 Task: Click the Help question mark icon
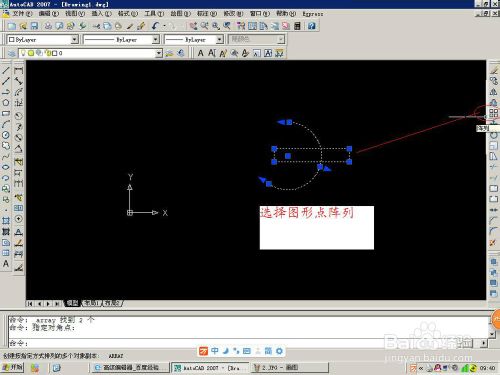pos(312,26)
